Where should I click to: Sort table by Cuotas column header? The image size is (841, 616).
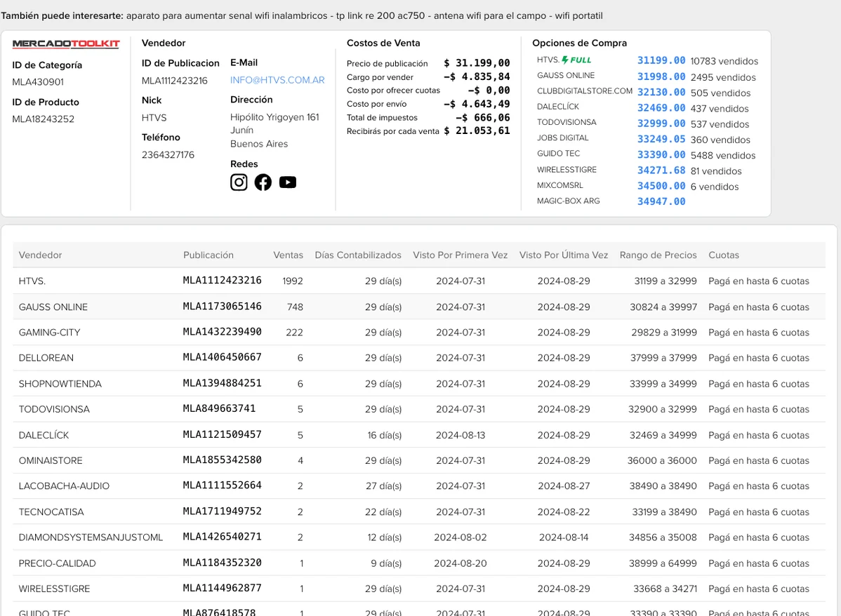(x=724, y=255)
